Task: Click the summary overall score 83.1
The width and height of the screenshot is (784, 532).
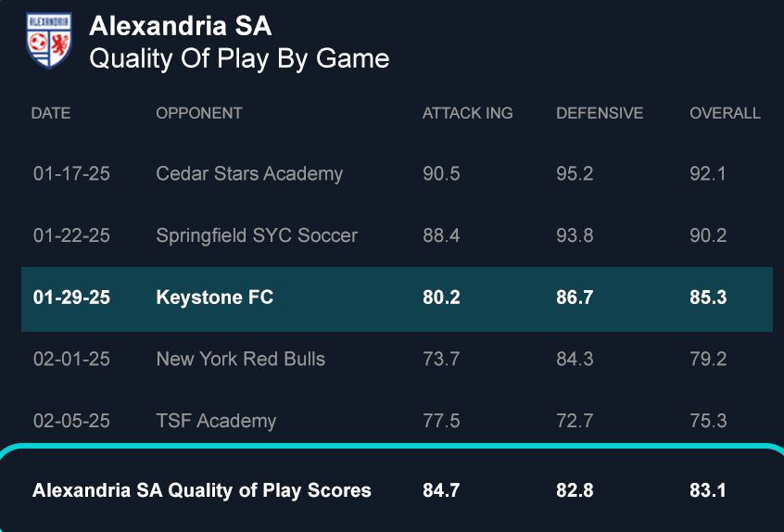Action: point(708,490)
